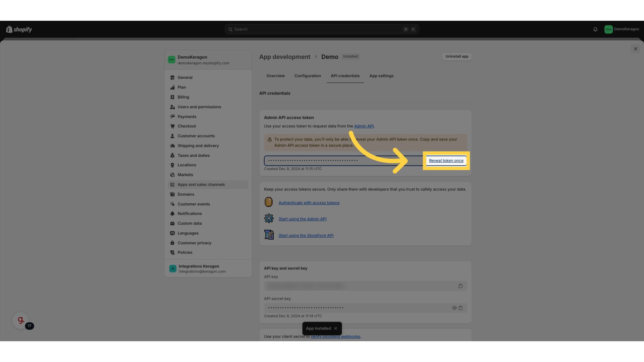Click the Customer accounts icon
644x362 pixels.
[172, 136]
